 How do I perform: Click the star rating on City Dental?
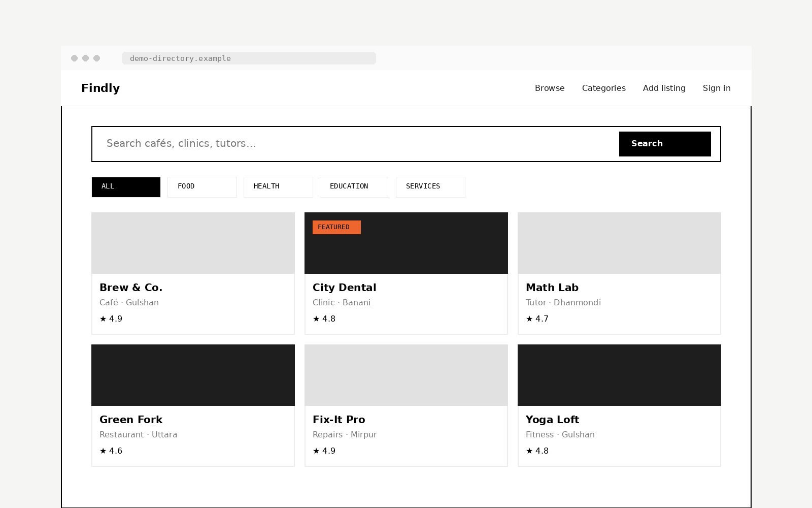(x=324, y=319)
